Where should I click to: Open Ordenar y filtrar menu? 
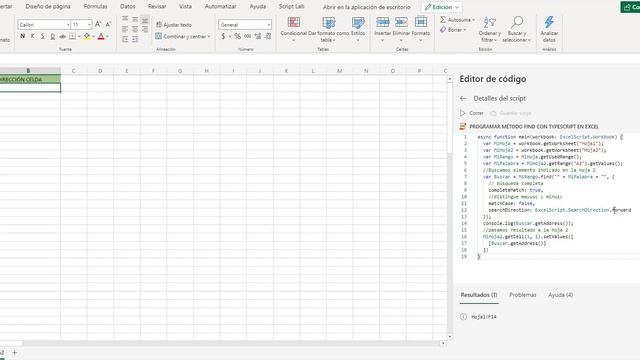489,29
